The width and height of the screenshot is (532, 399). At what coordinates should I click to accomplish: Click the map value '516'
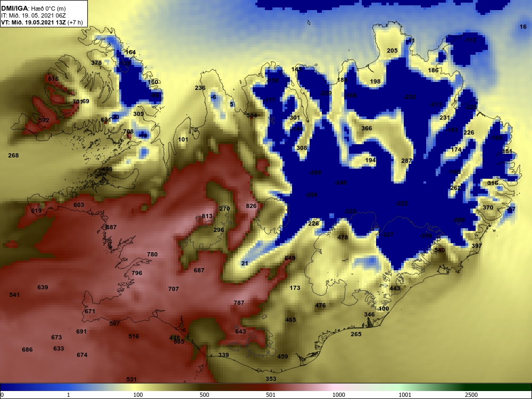[134, 337]
